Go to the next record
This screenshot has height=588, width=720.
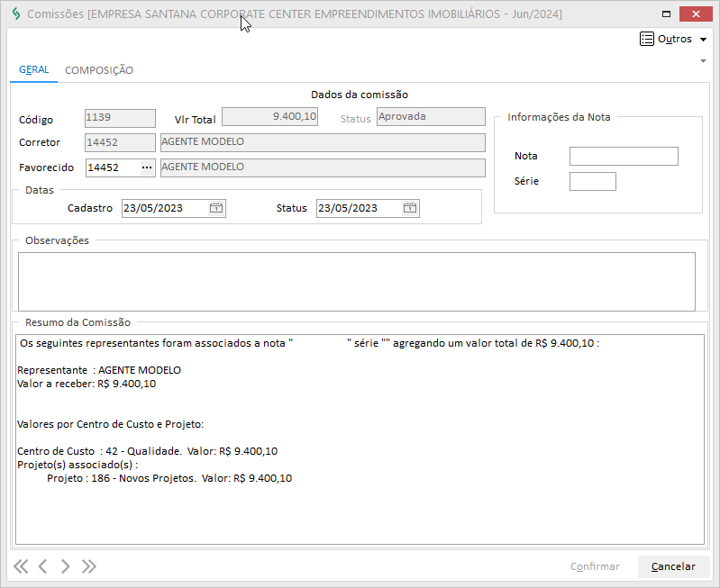tap(65, 566)
